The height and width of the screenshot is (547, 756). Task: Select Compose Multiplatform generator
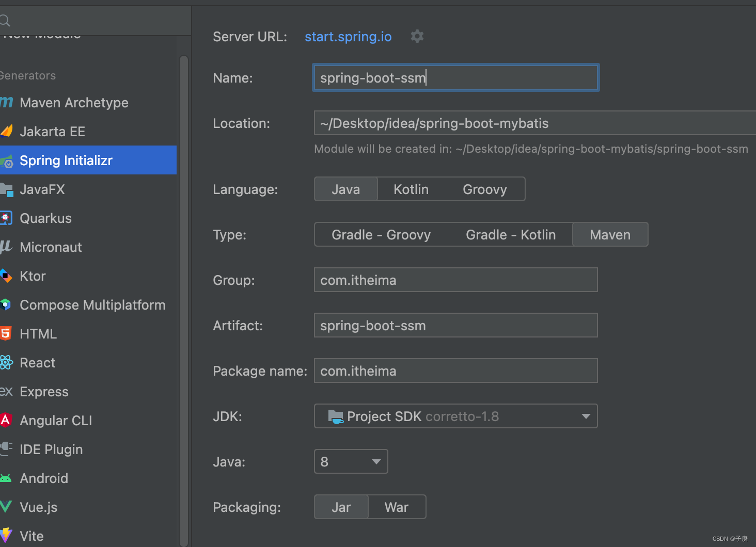pos(92,305)
